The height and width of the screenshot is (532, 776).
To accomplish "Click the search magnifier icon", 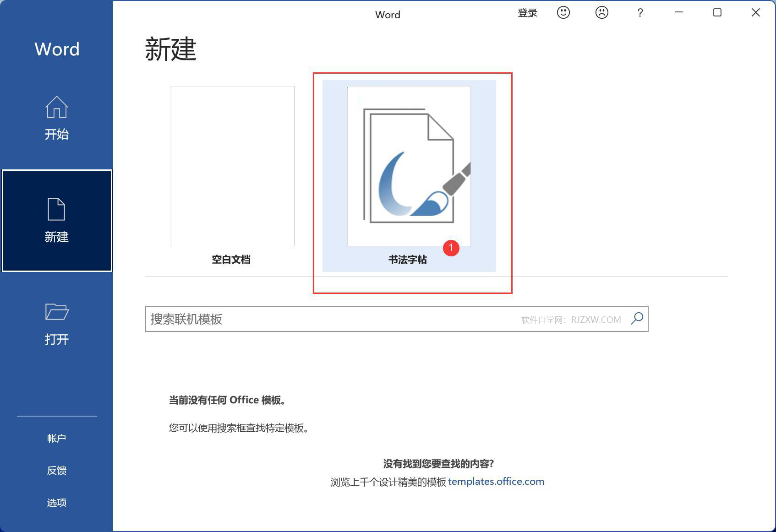I will [637, 319].
